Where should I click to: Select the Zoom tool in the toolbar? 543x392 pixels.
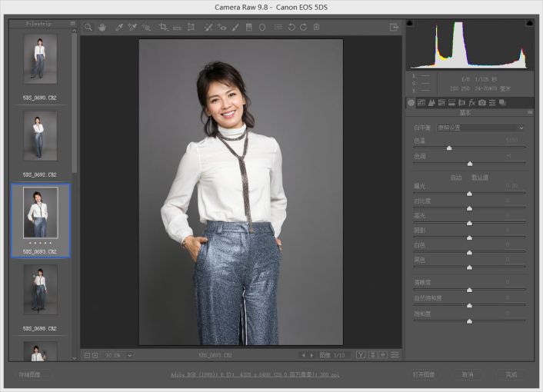(88, 27)
